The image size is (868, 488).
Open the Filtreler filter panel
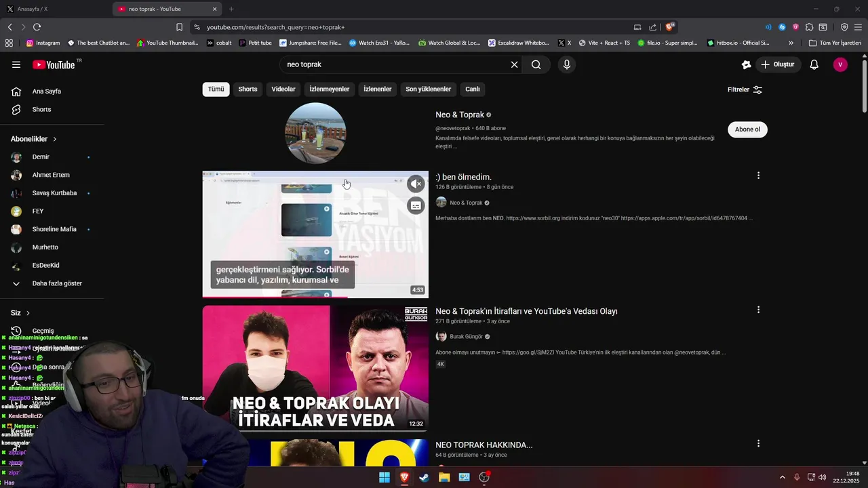tap(745, 89)
